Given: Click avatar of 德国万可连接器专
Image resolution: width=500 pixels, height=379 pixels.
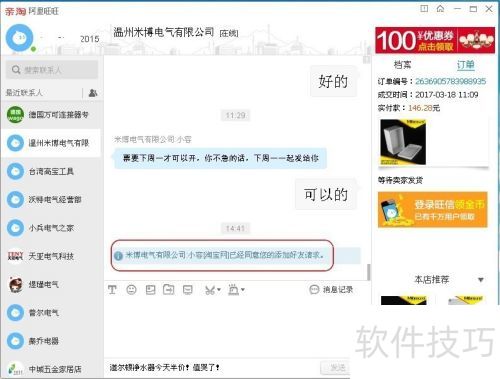Looking at the screenshot, I should pos(15,115).
